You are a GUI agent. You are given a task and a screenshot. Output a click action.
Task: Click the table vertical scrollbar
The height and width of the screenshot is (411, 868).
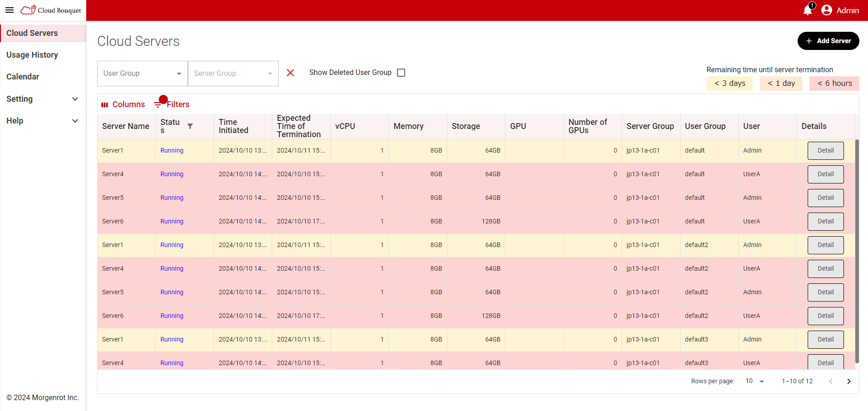tap(857, 251)
